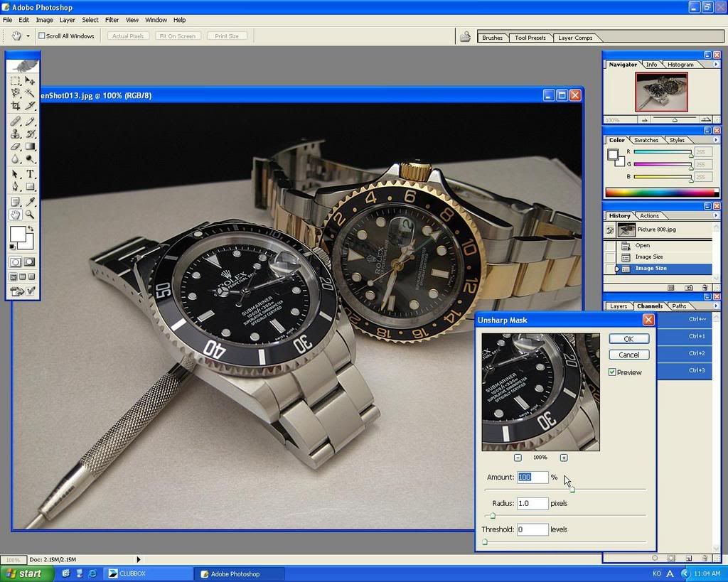Set history brush source to Picture 808.jpg snapshot
Image resolution: width=728 pixels, height=582 pixels.
610,230
